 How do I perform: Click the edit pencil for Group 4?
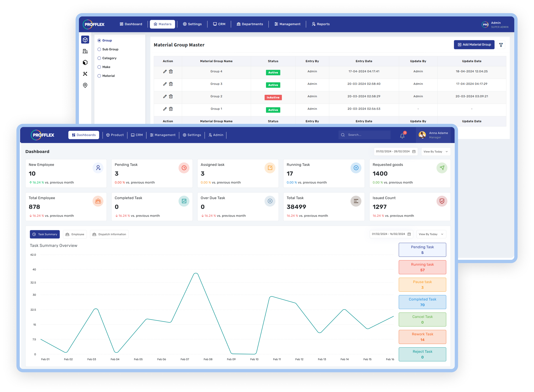tap(165, 71)
